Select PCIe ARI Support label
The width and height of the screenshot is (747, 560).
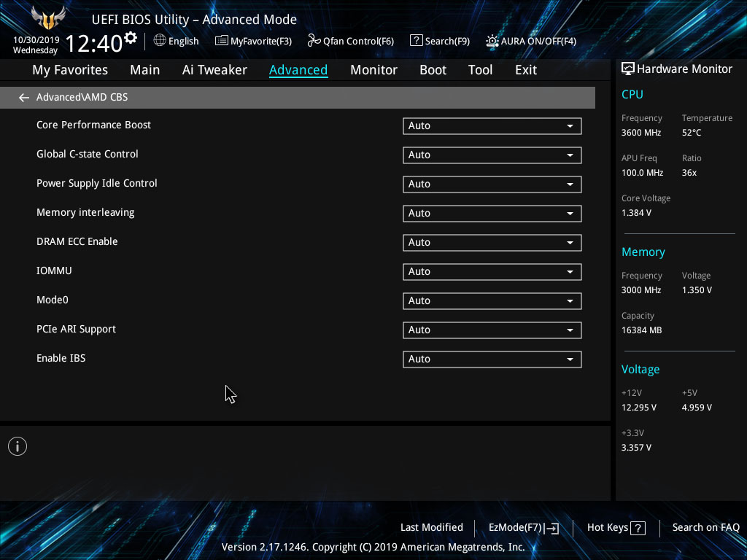click(x=76, y=330)
